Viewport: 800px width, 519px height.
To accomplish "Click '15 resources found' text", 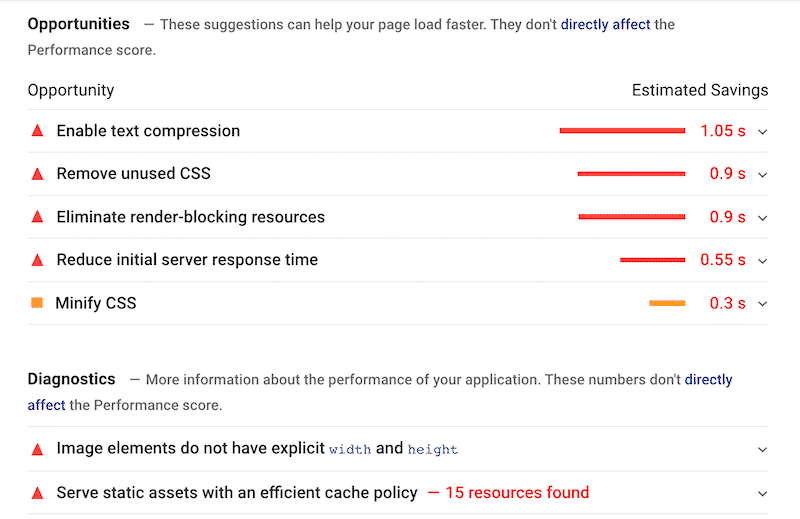I will click(x=516, y=492).
